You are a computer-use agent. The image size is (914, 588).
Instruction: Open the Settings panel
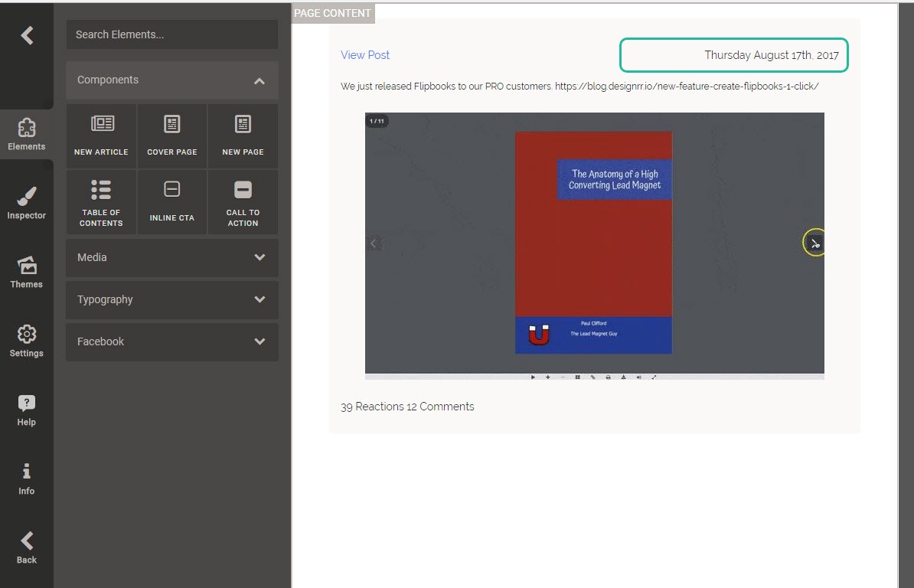click(26, 341)
